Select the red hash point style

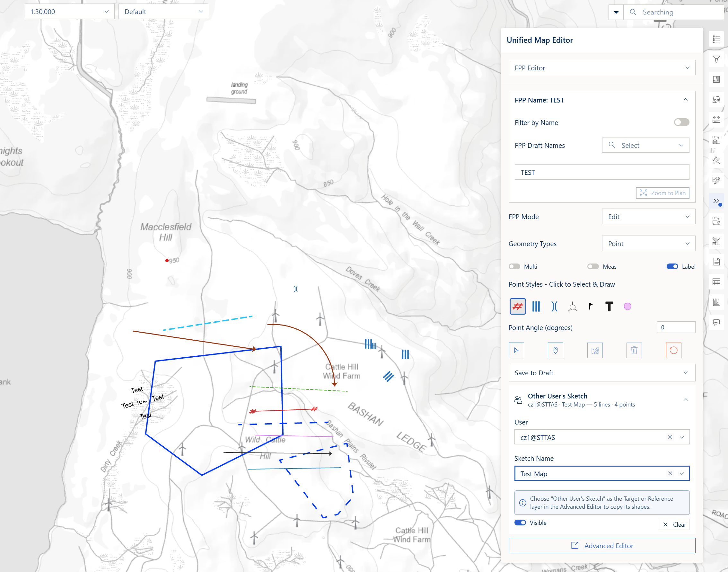pyautogui.click(x=517, y=307)
